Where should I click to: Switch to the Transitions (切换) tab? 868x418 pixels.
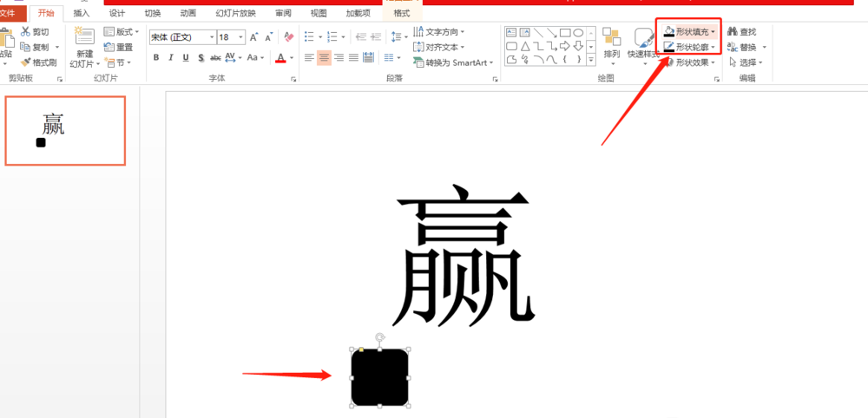click(152, 13)
